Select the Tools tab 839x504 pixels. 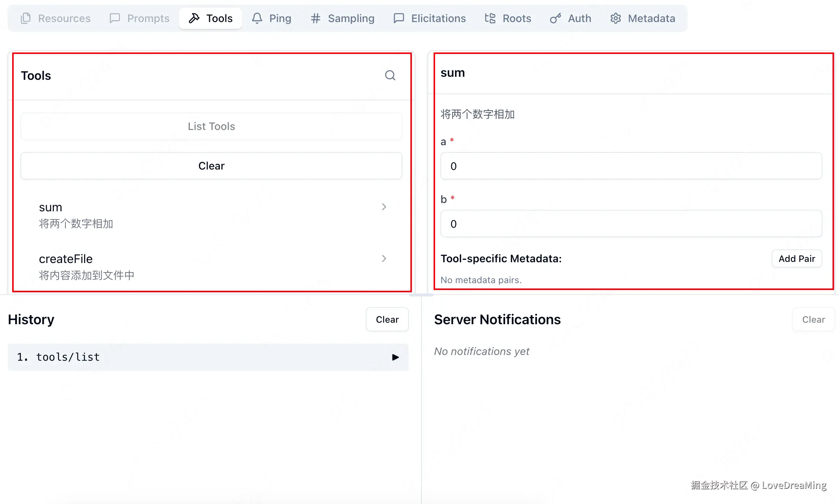point(210,18)
